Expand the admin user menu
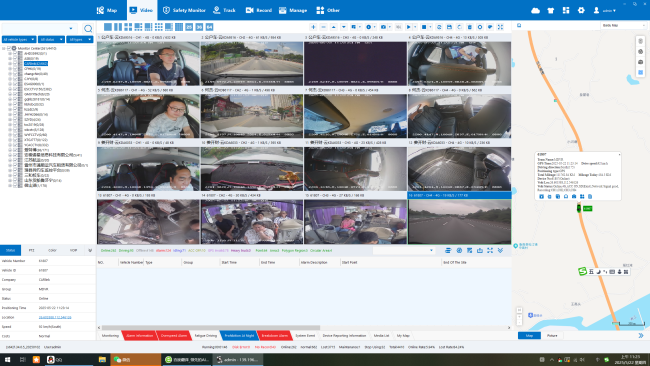This screenshot has width=650, height=366. 605,10
